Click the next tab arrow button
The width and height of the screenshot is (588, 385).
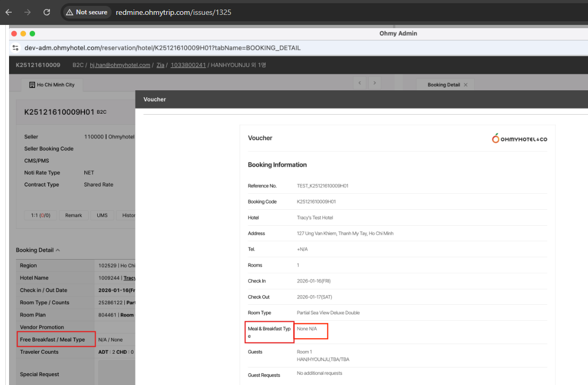375,83
